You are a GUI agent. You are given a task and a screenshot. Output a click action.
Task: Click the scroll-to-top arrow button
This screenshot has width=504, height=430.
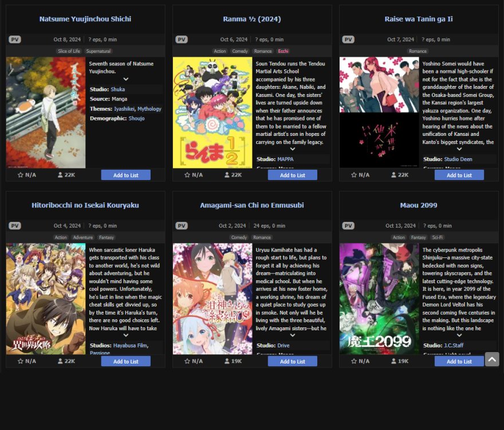(492, 359)
